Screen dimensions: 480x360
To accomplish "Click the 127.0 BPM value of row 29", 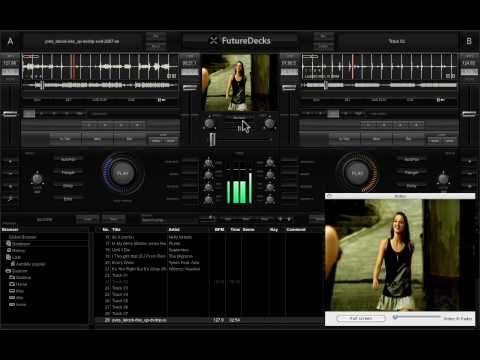I will [218, 320].
